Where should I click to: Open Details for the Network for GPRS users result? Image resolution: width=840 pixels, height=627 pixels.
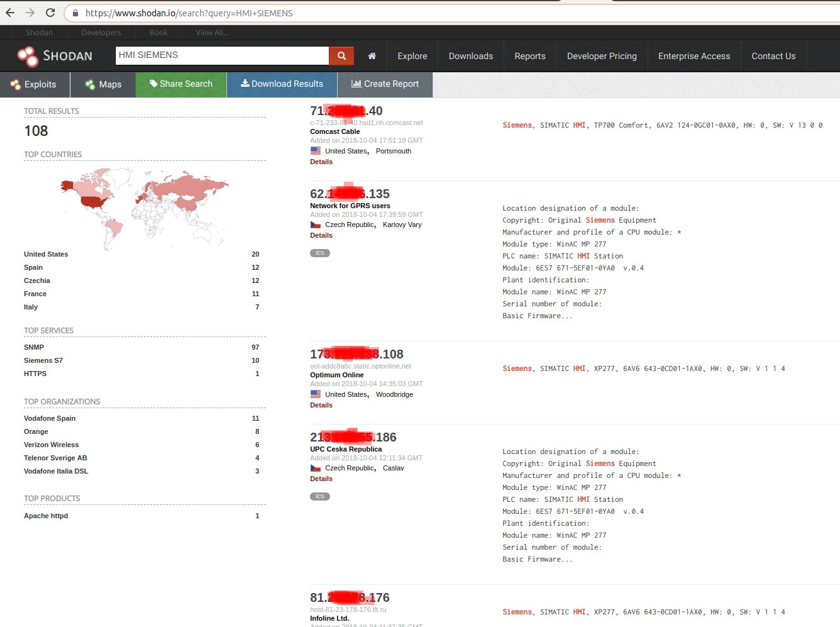tap(321, 235)
